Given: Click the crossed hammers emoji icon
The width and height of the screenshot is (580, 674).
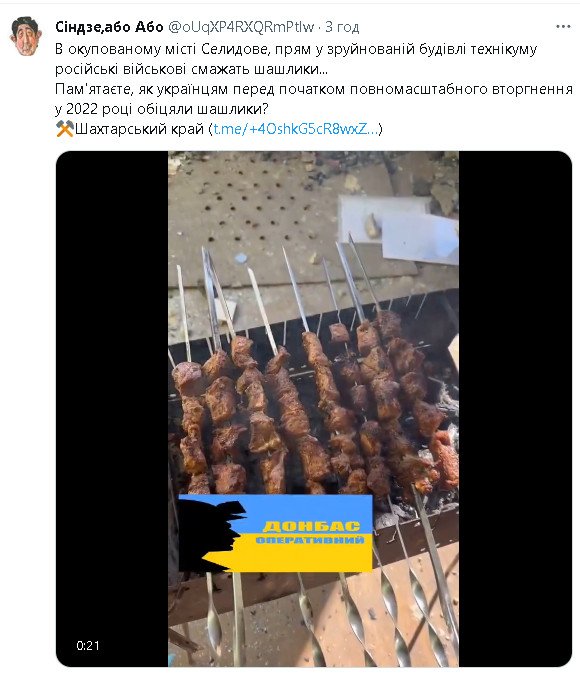Looking at the screenshot, I should pyautogui.click(x=64, y=129).
